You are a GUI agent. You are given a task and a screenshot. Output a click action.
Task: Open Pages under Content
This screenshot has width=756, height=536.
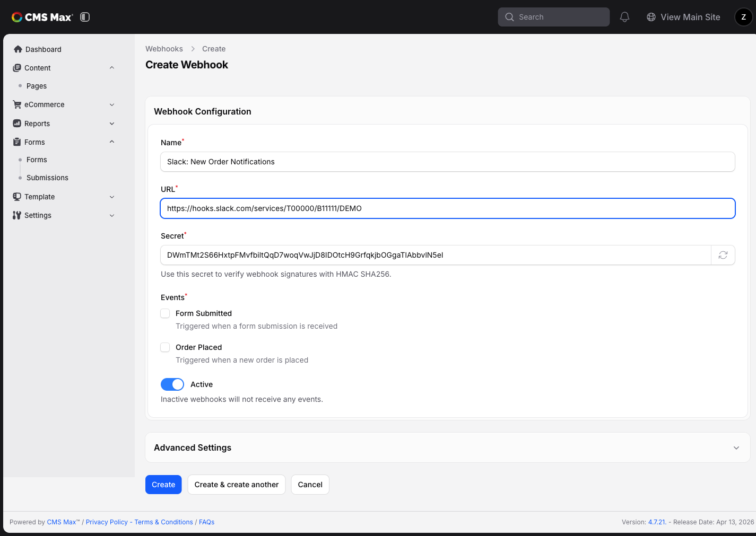37,86
